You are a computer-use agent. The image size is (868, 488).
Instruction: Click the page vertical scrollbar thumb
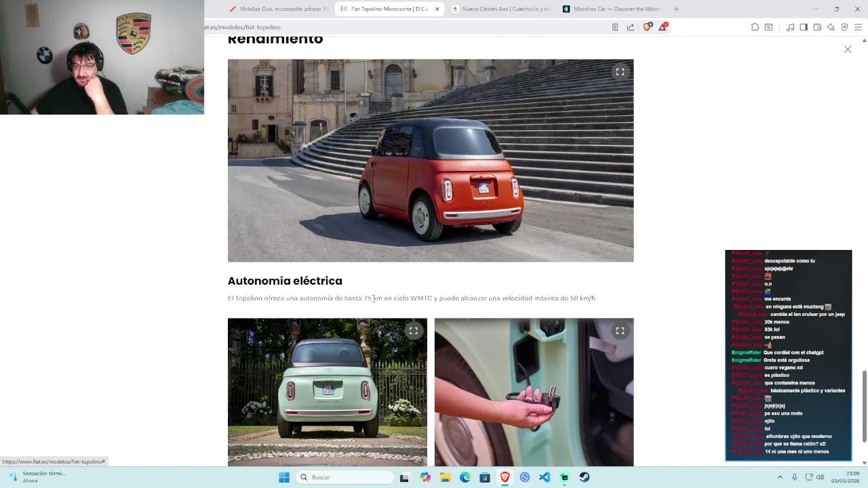point(864,406)
